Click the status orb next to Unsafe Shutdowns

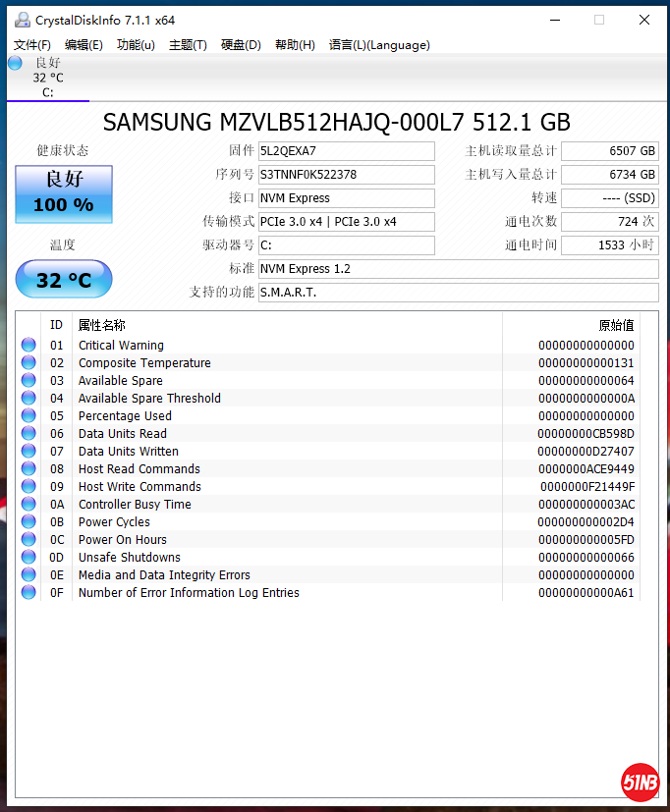(x=28, y=557)
